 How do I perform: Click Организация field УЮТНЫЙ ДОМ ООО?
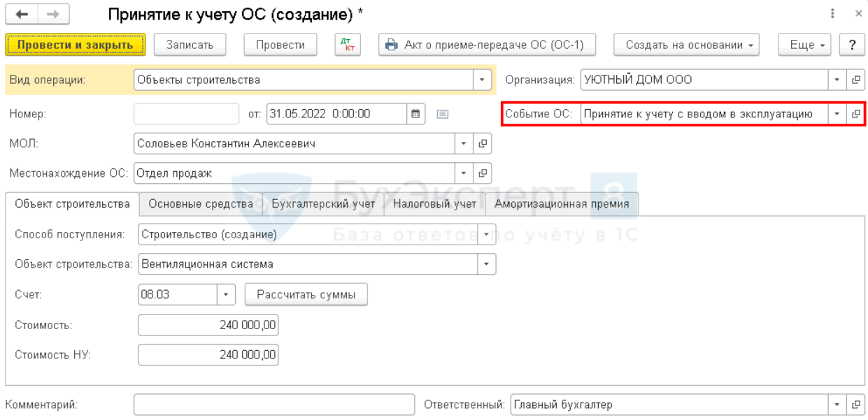click(705, 80)
